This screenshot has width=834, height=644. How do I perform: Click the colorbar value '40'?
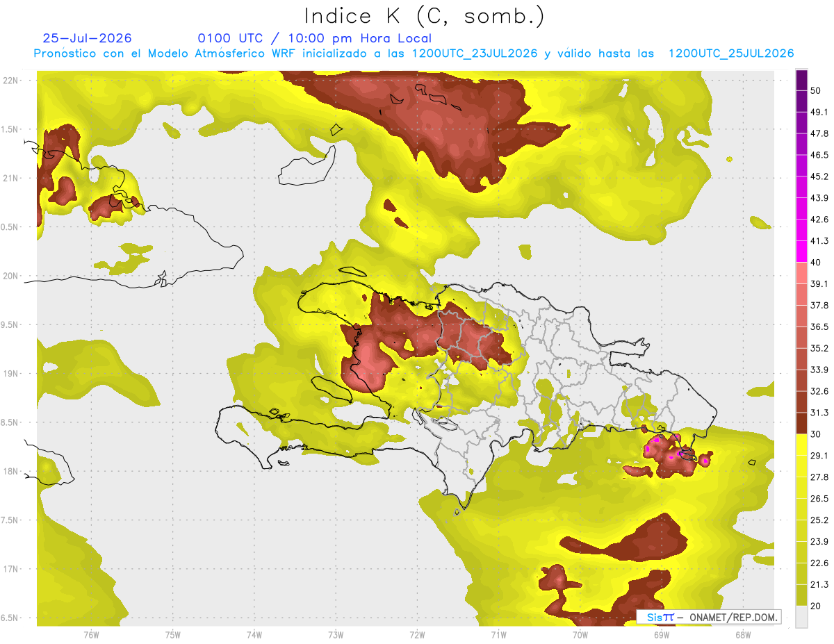[816, 263]
